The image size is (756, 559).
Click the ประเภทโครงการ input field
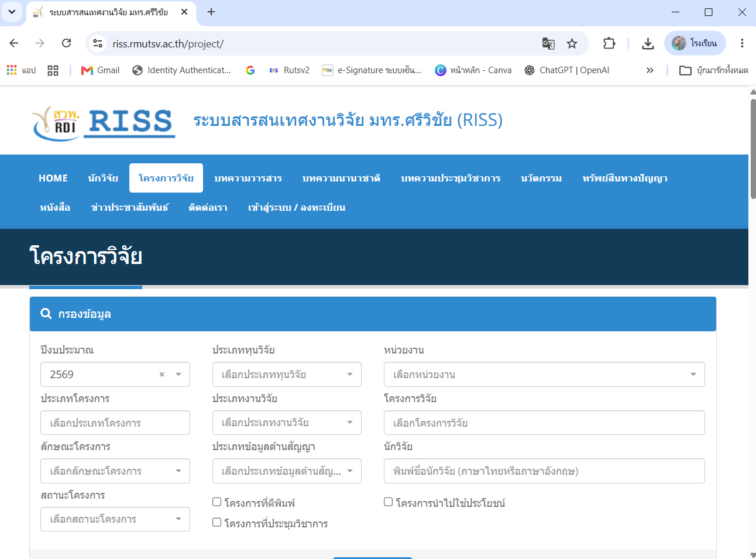coord(115,423)
